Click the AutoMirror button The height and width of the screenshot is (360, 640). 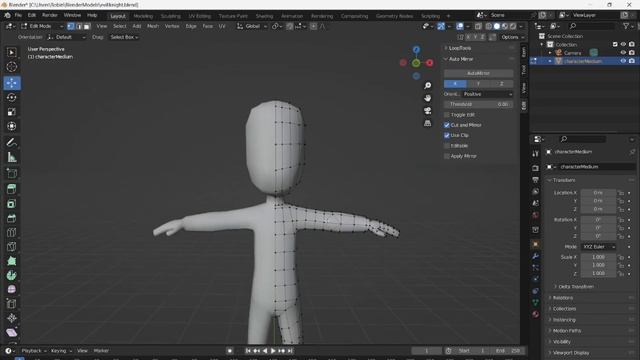pyautogui.click(x=478, y=73)
